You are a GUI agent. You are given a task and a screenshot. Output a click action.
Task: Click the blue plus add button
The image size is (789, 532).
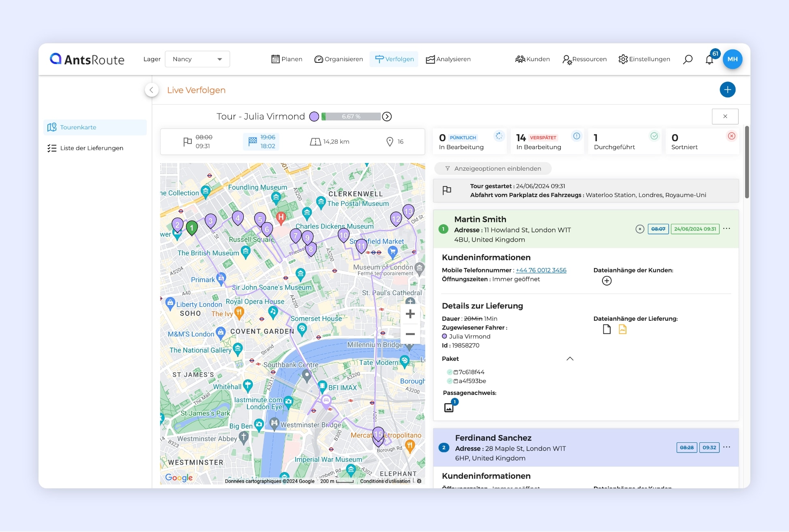[727, 90]
